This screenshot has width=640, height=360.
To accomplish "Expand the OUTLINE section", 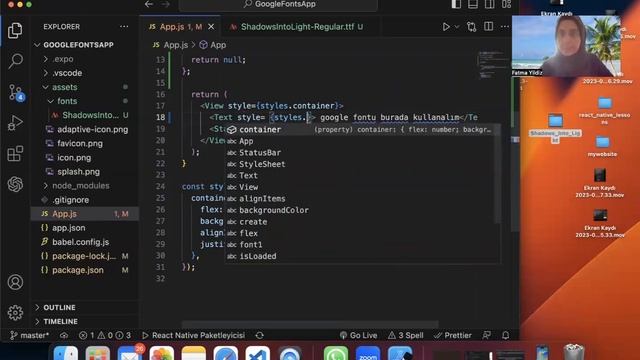I will pos(59,307).
